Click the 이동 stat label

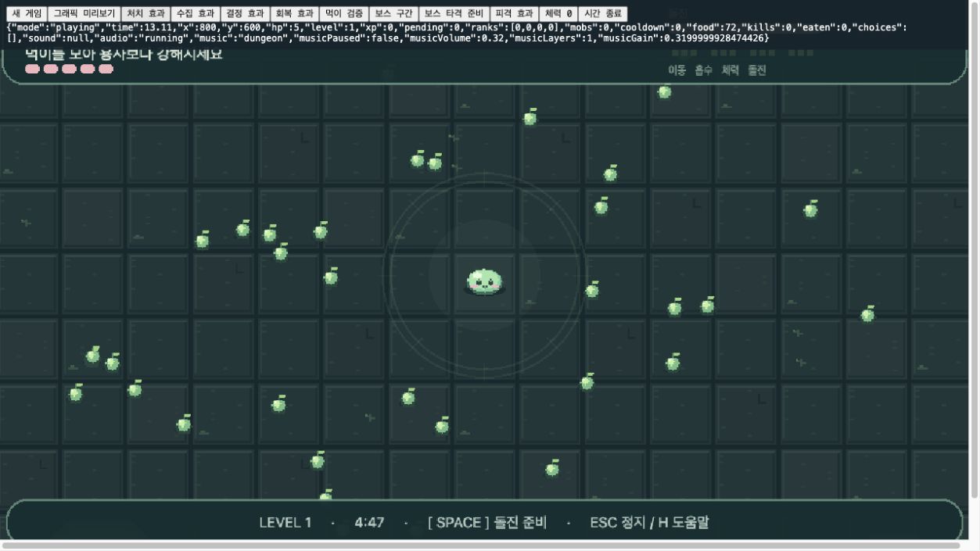pyautogui.click(x=677, y=70)
